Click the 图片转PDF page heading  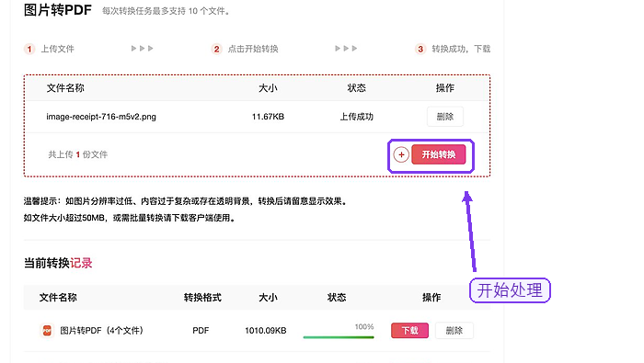57,10
